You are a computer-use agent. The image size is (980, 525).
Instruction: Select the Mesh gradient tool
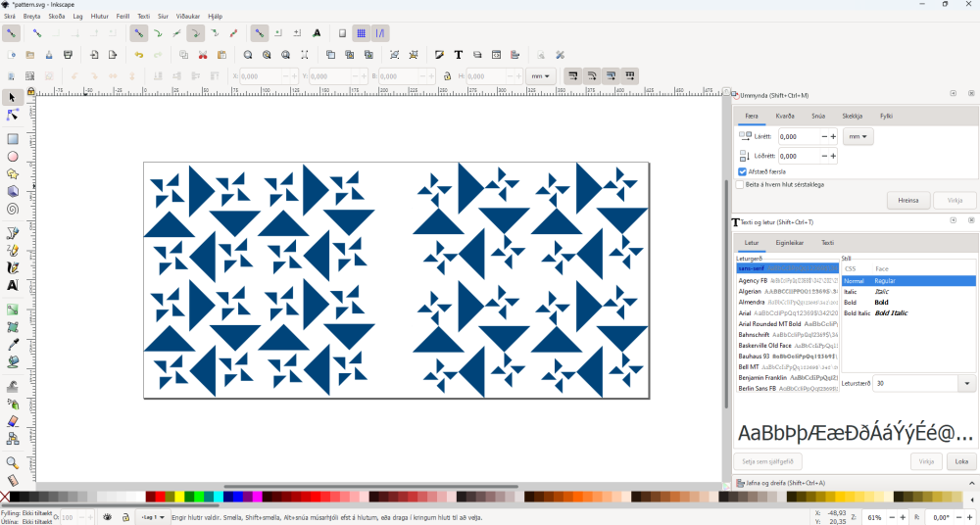(12, 327)
